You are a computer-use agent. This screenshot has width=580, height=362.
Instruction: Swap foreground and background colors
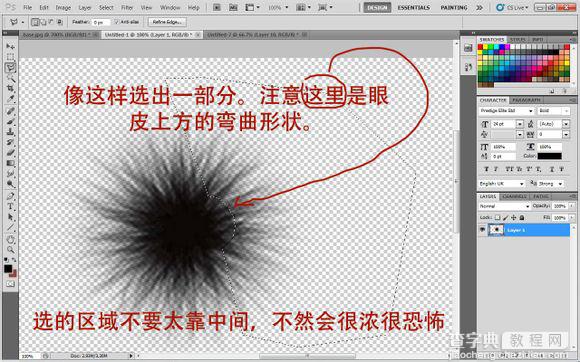[x=14, y=260]
